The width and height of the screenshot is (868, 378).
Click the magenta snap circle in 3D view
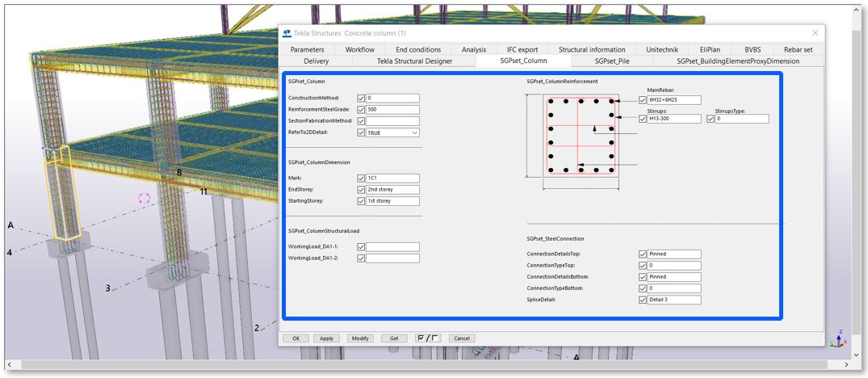pyautogui.click(x=145, y=198)
